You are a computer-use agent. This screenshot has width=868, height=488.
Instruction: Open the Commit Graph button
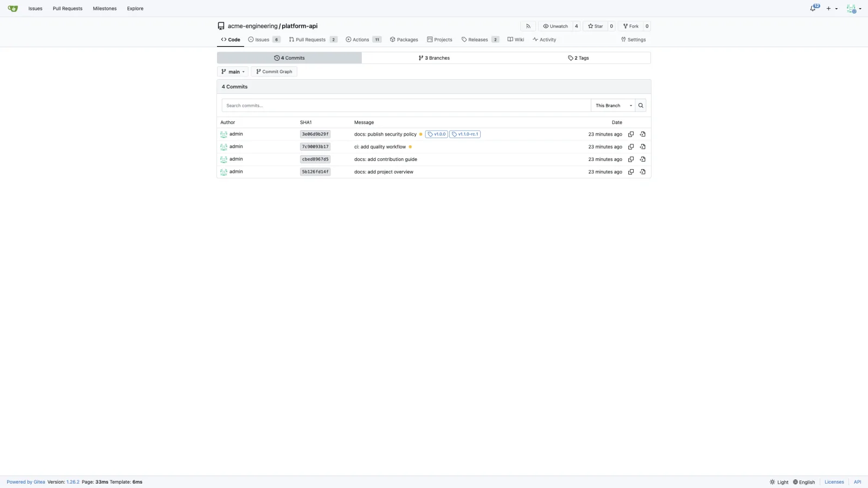click(274, 72)
